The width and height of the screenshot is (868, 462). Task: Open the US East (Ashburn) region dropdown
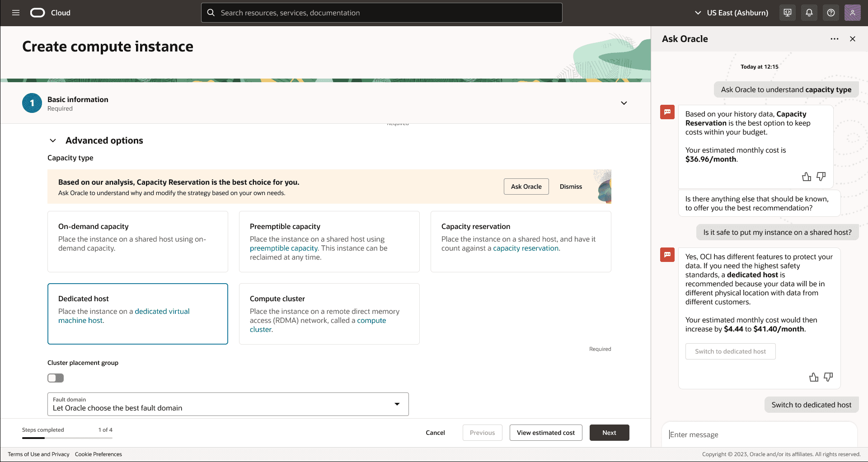[x=731, y=13]
